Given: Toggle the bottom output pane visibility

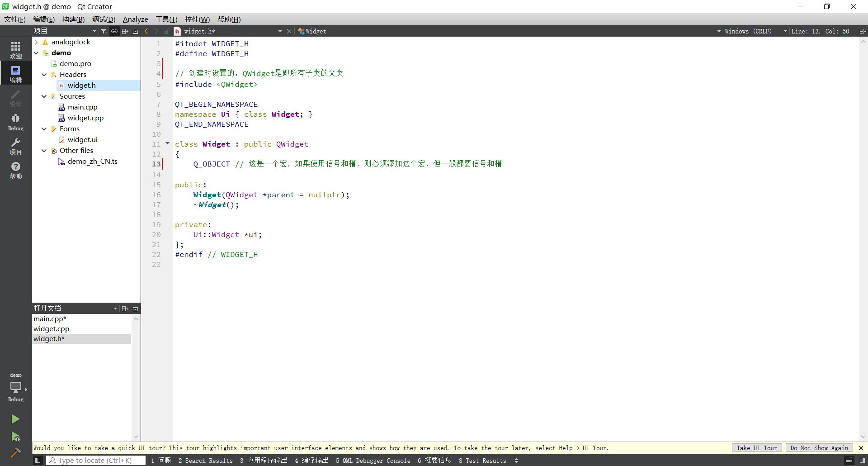Looking at the screenshot, I should click(849, 461).
